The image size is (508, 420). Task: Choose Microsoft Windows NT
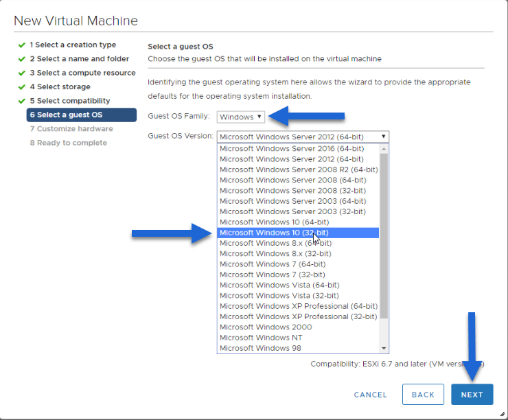(298, 338)
